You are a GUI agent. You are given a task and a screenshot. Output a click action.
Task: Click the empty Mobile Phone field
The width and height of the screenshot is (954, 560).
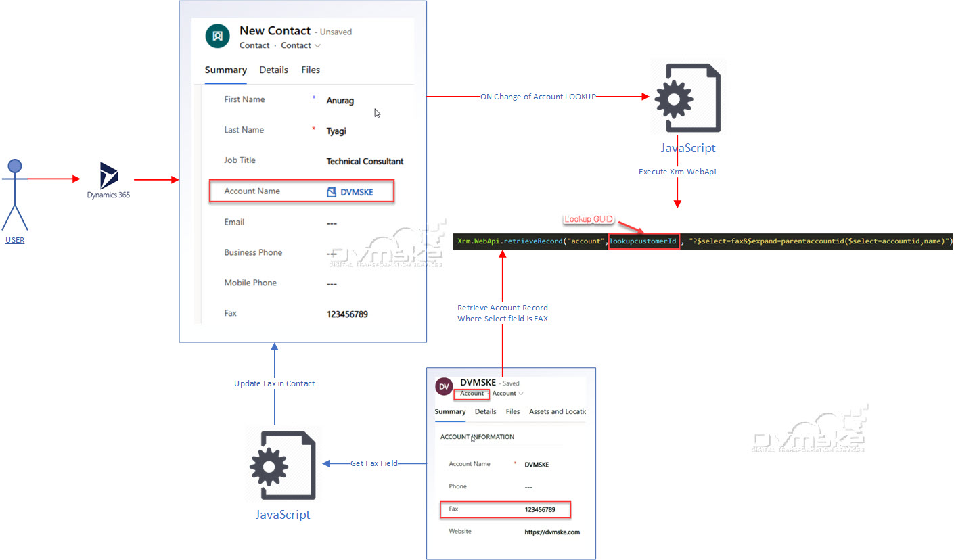click(x=332, y=284)
